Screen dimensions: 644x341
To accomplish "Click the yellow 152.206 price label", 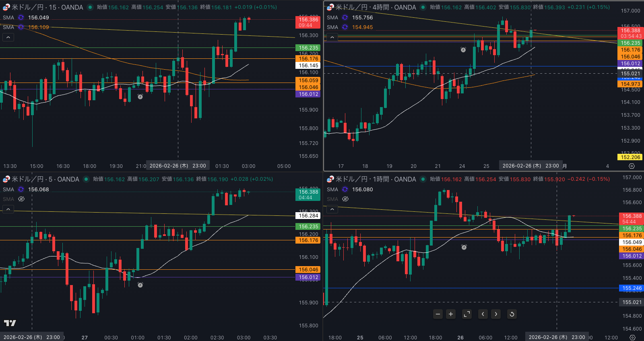I will click(630, 157).
